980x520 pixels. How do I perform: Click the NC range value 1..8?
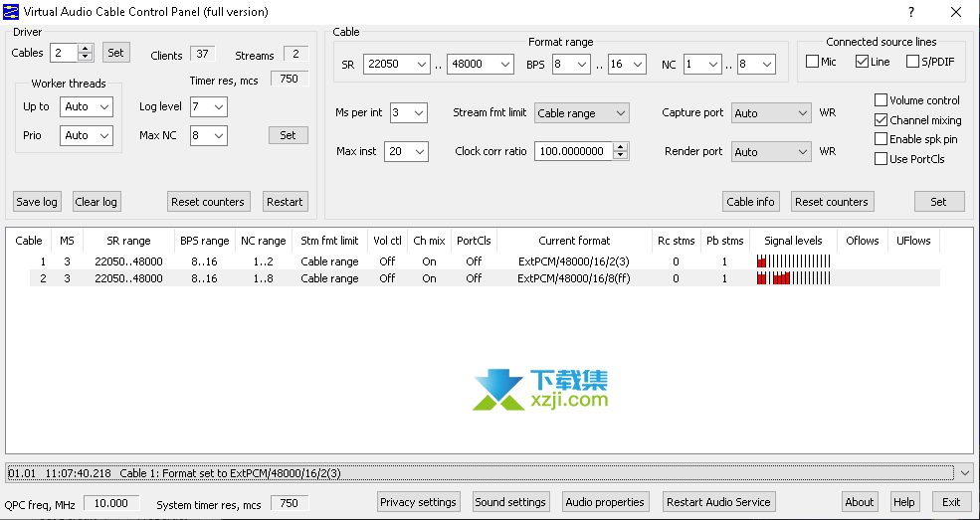point(263,278)
